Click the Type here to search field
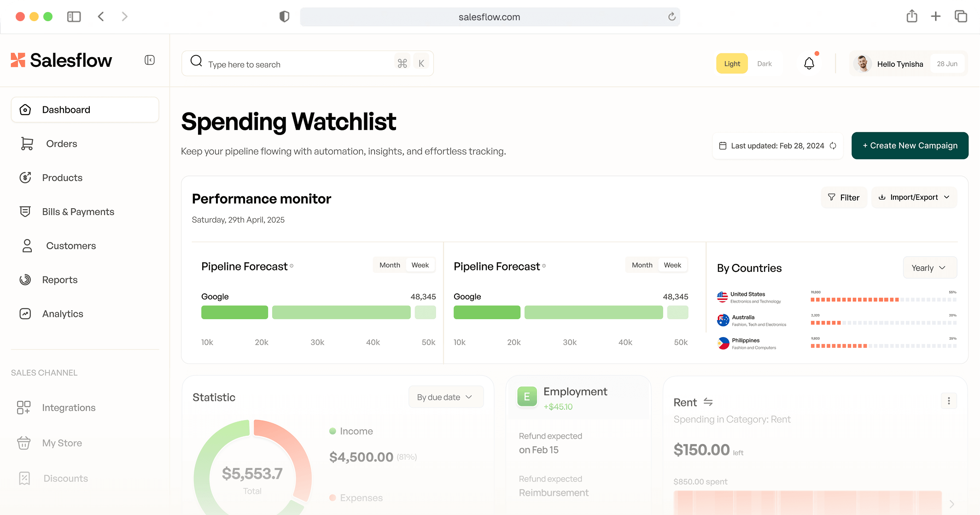 pyautogui.click(x=295, y=64)
